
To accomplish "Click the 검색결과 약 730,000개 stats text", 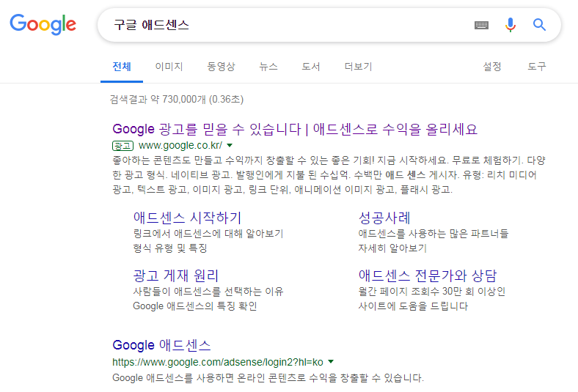I will point(177,100).
